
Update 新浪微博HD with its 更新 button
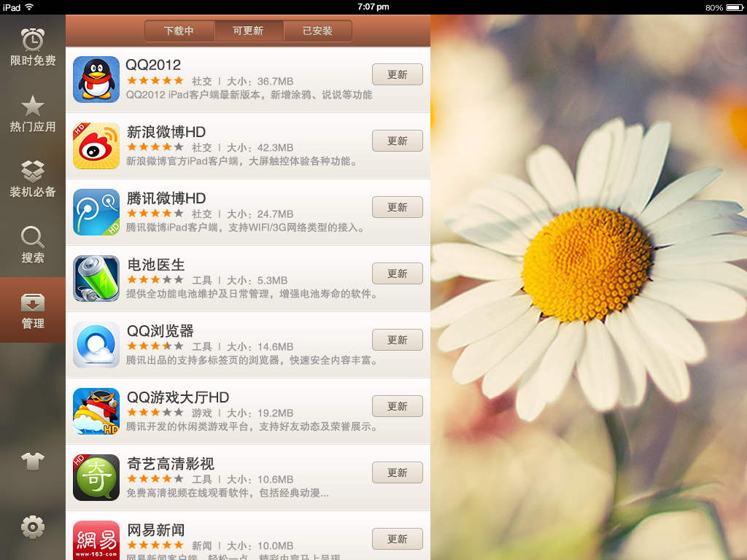398,141
